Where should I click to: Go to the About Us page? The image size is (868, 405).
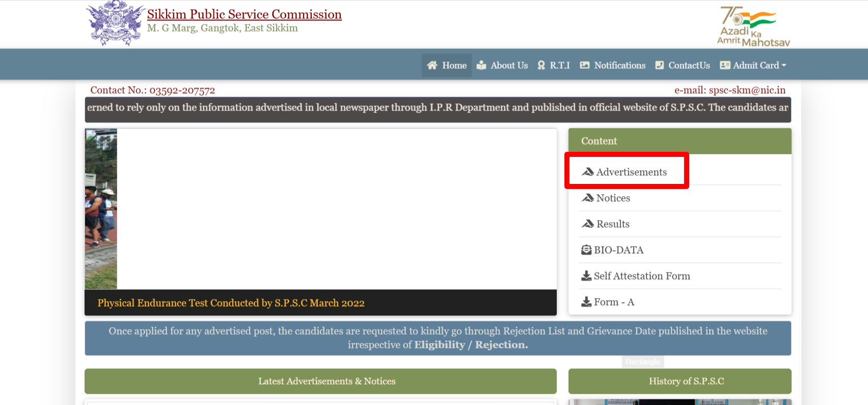click(x=509, y=65)
